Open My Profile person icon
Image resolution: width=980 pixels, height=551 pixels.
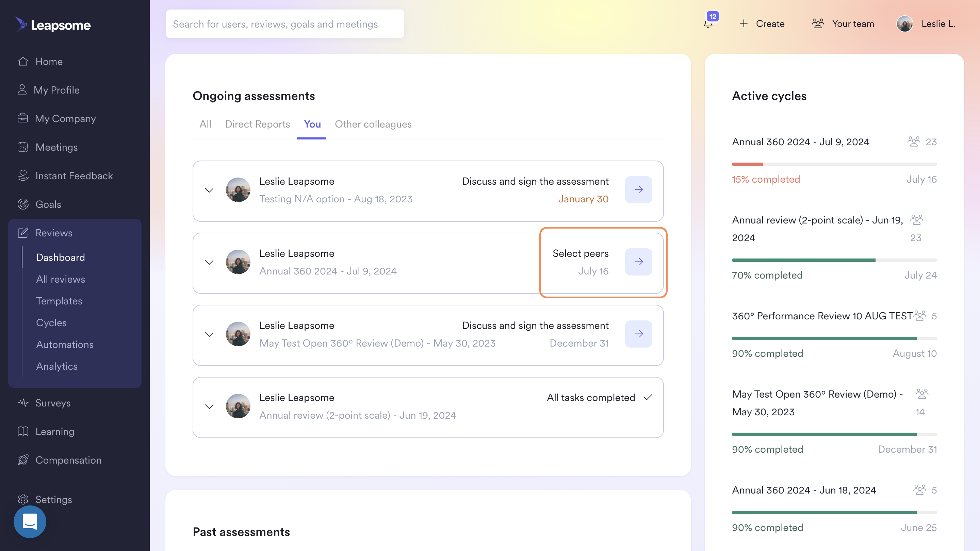(x=22, y=90)
